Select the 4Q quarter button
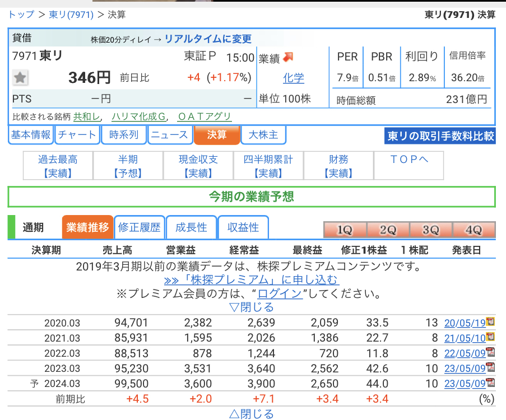The width and height of the screenshot is (506, 420). (x=473, y=230)
